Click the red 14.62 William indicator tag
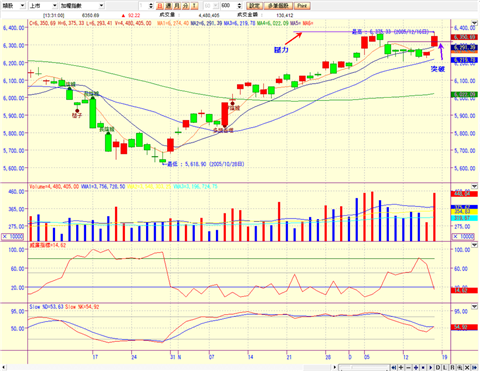Viewport: 480px width, 371px height. coord(464,290)
